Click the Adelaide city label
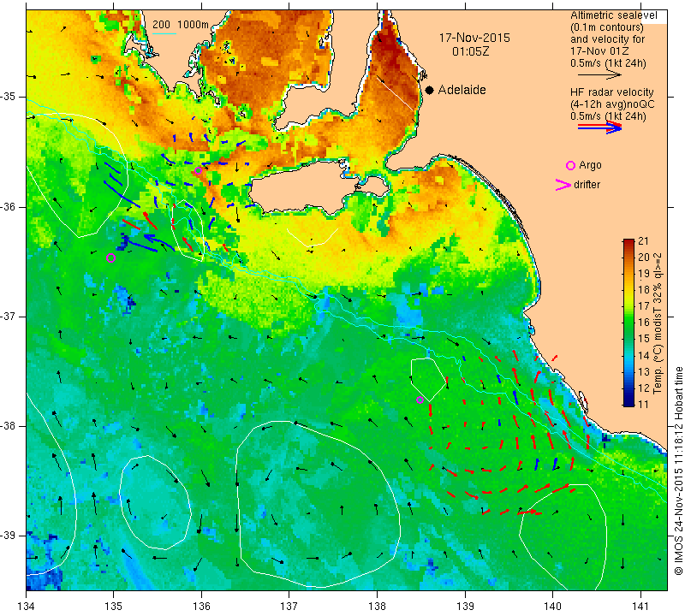 pos(462,90)
